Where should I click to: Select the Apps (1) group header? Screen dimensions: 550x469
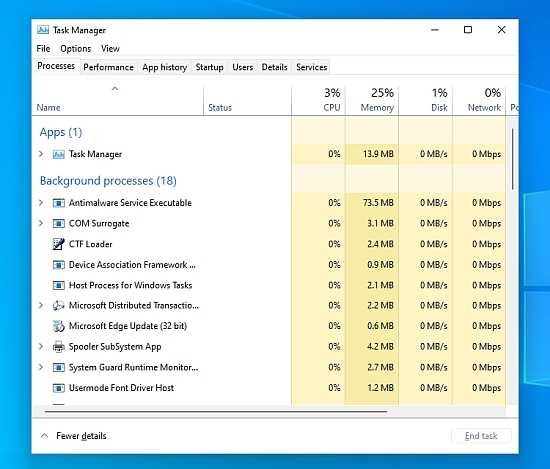point(61,132)
